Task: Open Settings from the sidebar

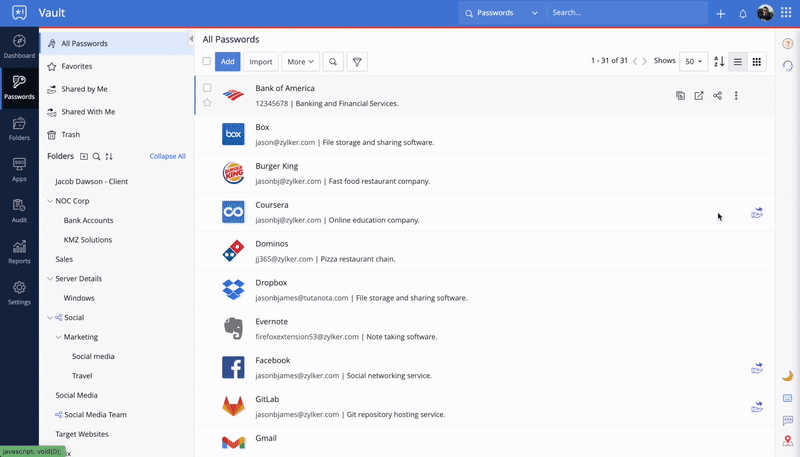Action: tap(19, 293)
